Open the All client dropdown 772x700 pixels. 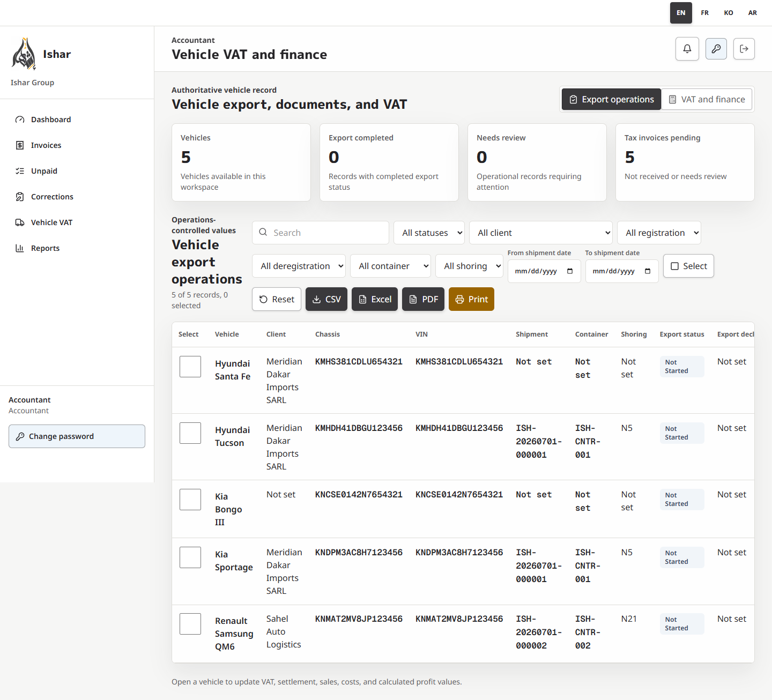point(541,233)
